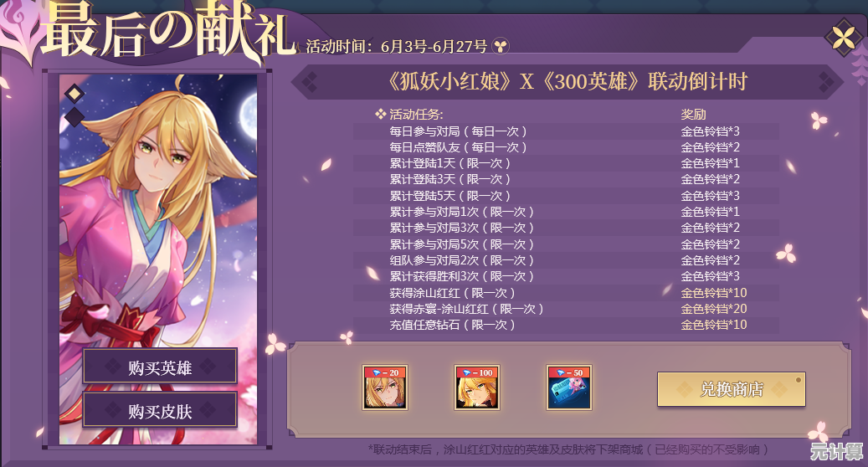868x467 pixels.
Task: Click the round info icon beside event time
Action: pyautogui.click(x=501, y=47)
